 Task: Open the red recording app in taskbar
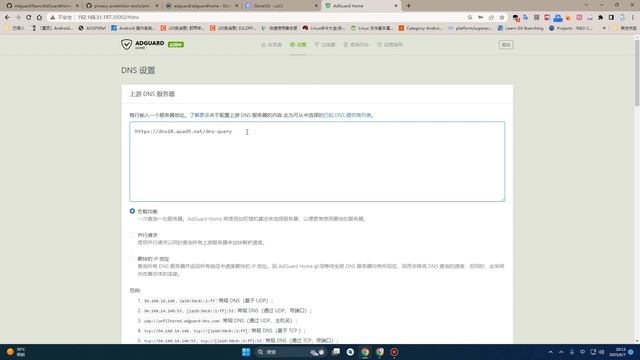click(394, 352)
